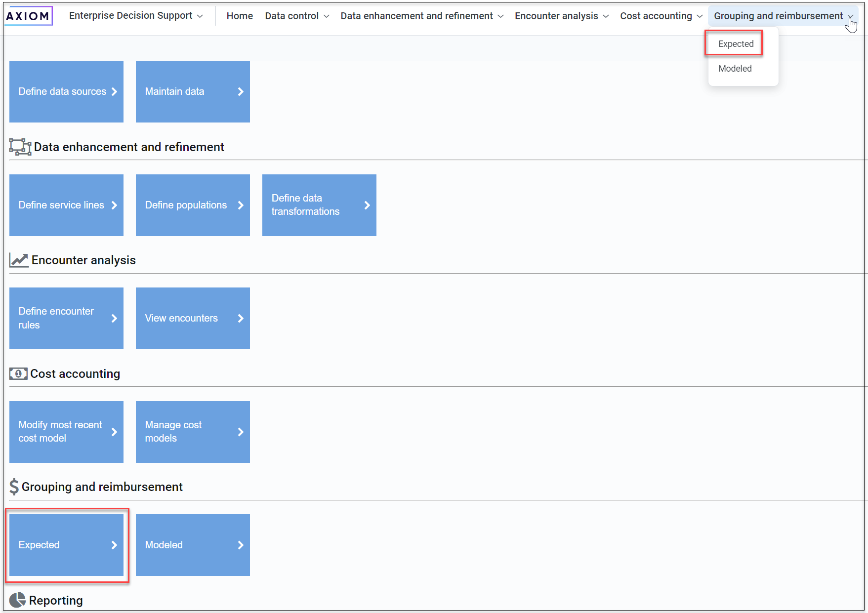Open the Define data transformations tile
868x613 pixels.
(x=319, y=205)
